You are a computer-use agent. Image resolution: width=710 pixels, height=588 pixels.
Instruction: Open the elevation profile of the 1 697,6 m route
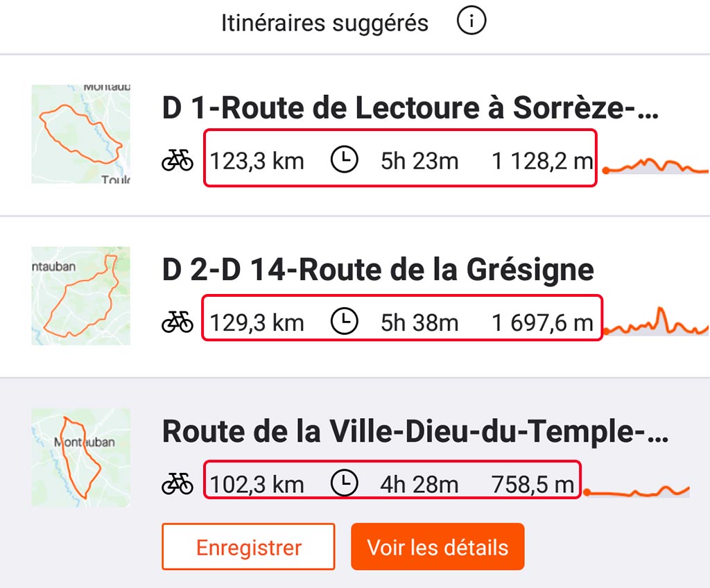(x=656, y=321)
